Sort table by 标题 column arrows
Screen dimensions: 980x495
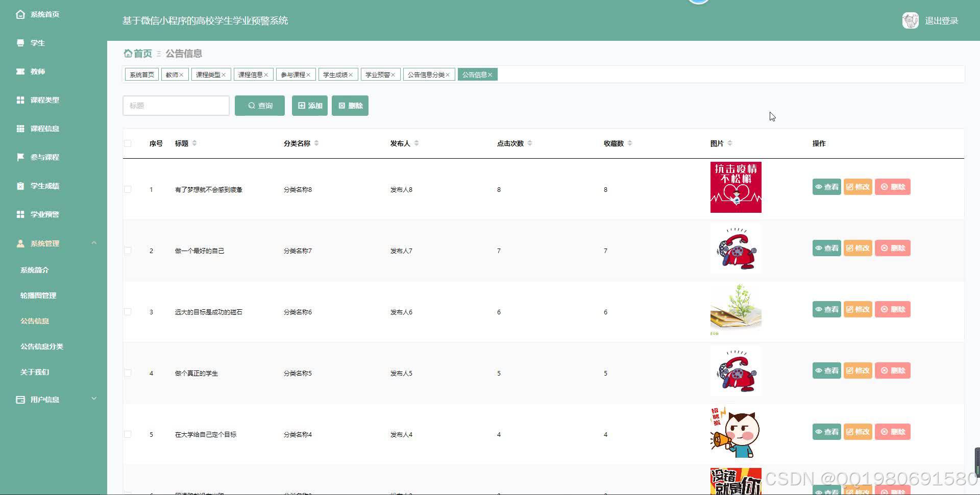pos(194,143)
